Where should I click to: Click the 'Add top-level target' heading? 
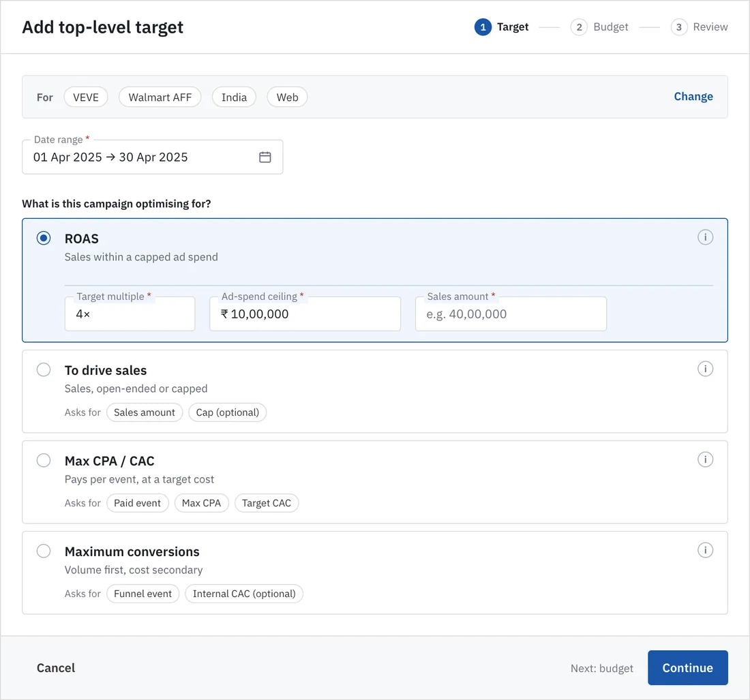(x=103, y=27)
